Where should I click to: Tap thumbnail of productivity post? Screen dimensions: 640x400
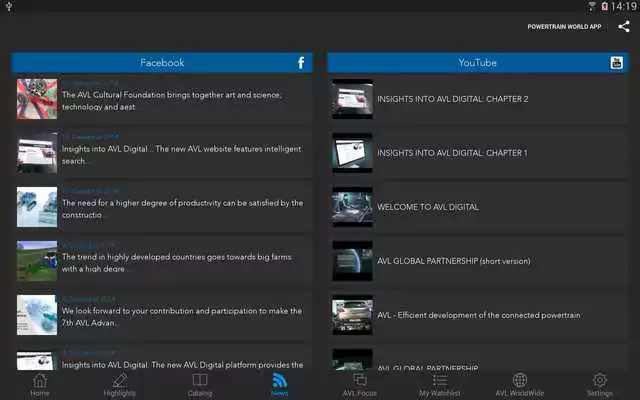coord(37,207)
